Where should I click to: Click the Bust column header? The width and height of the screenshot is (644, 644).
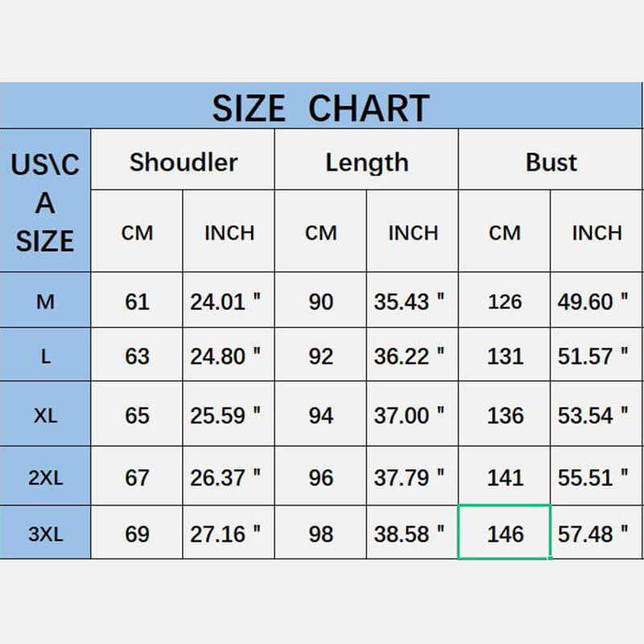[x=551, y=162]
